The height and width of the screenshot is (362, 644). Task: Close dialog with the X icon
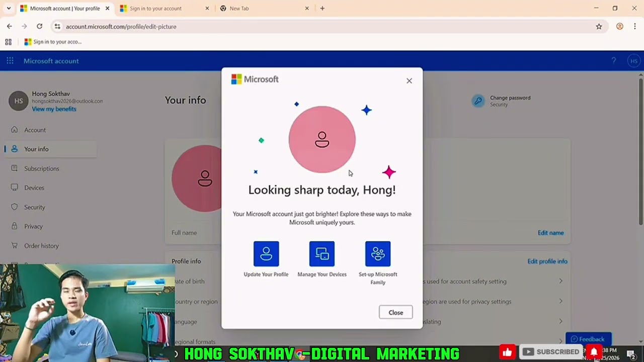coord(409,80)
